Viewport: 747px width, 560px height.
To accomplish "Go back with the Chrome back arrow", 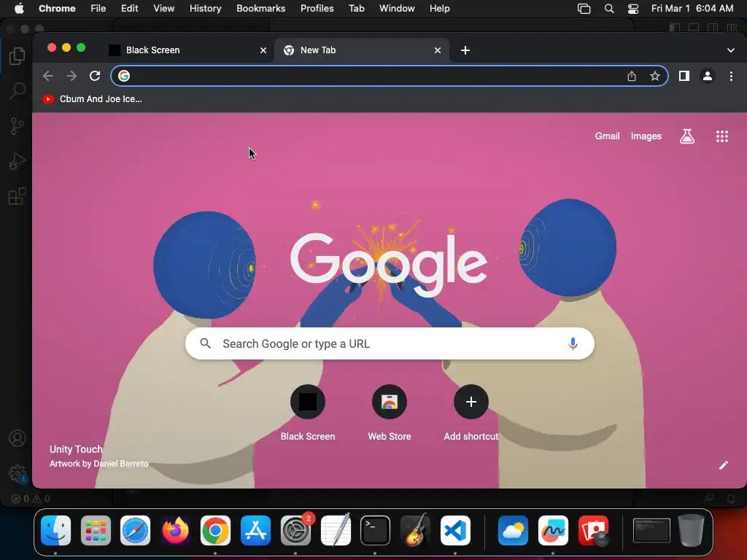I will (x=47, y=76).
